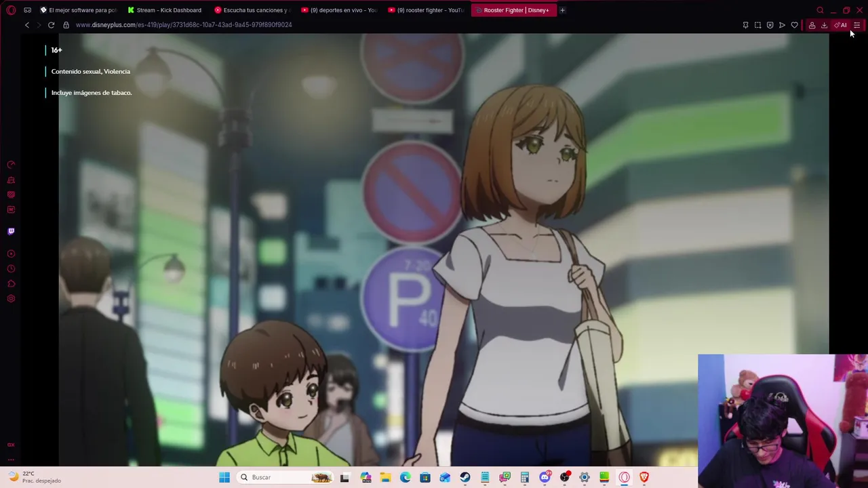Open the tab search magnifier icon
The width and height of the screenshot is (868, 488).
(820, 10)
